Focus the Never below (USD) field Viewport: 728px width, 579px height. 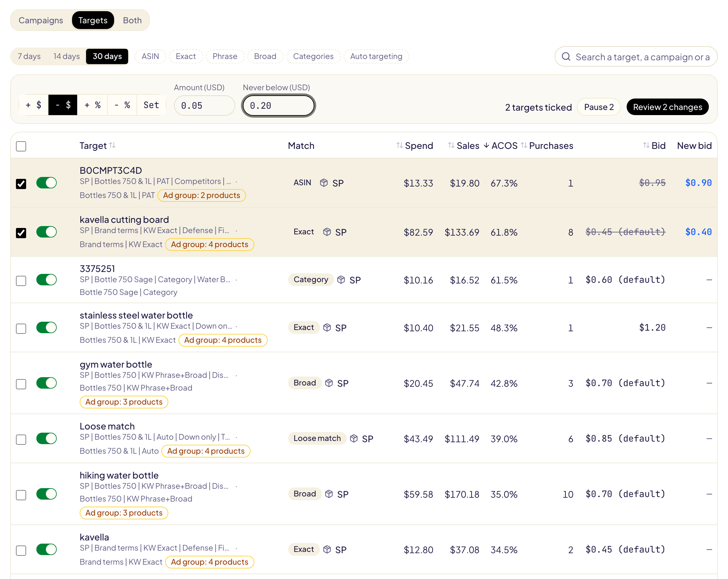tap(278, 106)
